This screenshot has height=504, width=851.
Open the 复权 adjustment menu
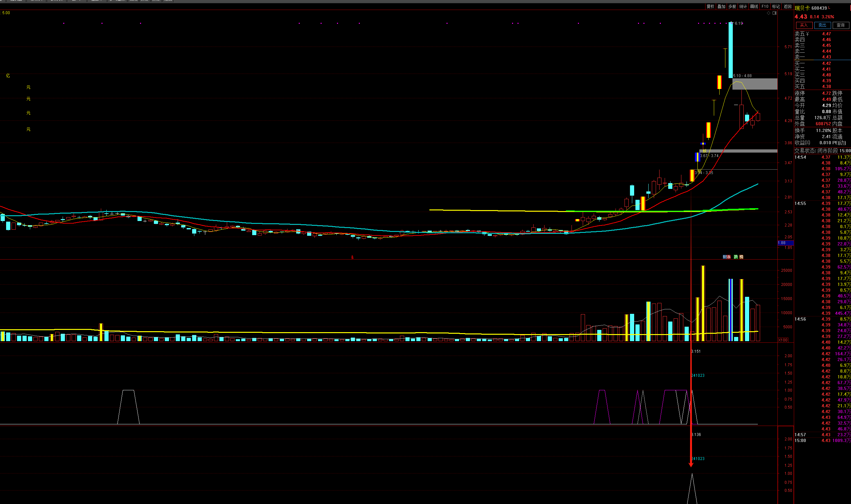pyautogui.click(x=710, y=6)
